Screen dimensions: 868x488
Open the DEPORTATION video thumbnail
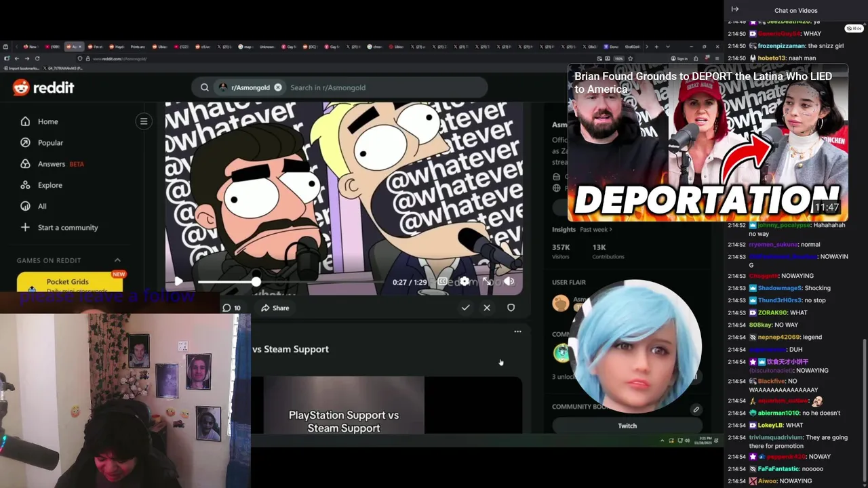[707, 143]
